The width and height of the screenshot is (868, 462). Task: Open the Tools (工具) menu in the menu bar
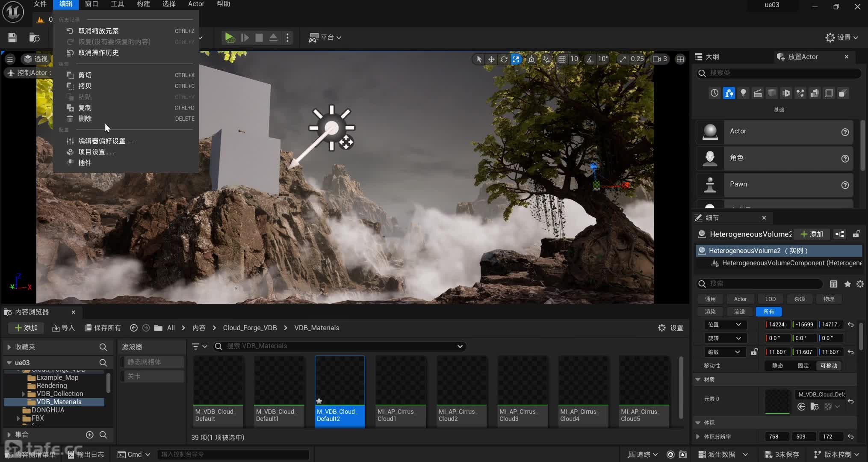(117, 4)
